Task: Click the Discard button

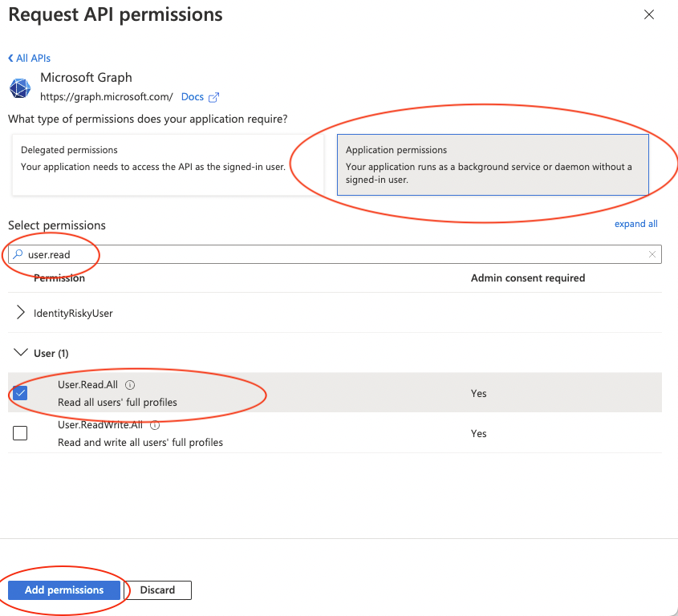Action: [x=157, y=590]
